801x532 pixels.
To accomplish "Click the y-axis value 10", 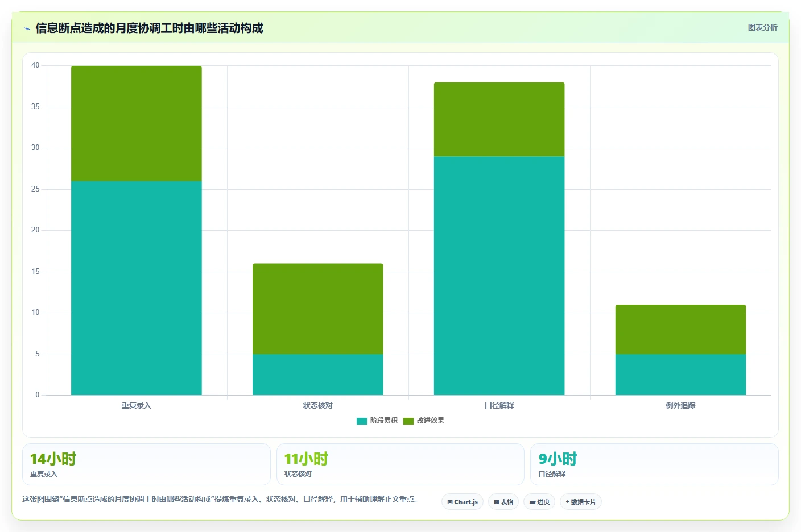I will (36, 313).
